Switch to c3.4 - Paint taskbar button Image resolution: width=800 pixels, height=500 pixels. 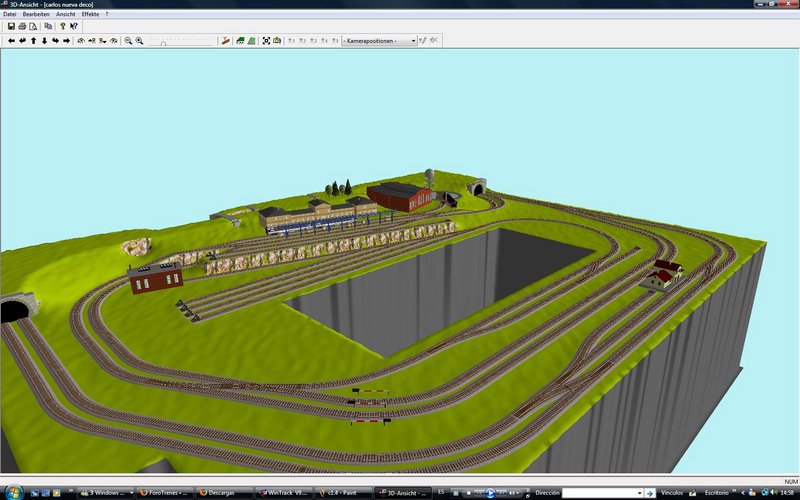tap(343, 493)
